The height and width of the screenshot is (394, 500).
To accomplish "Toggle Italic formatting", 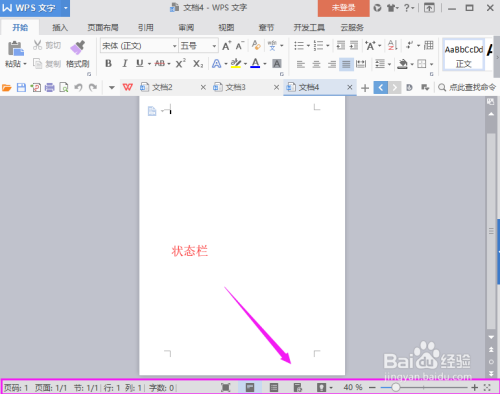I will click(x=125, y=63).
